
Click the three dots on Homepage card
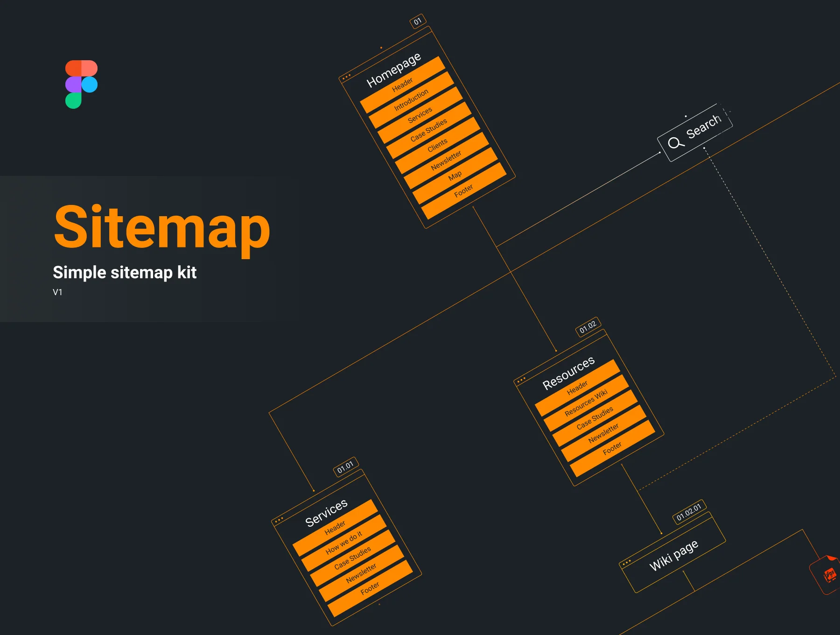(x=346, y=77)
